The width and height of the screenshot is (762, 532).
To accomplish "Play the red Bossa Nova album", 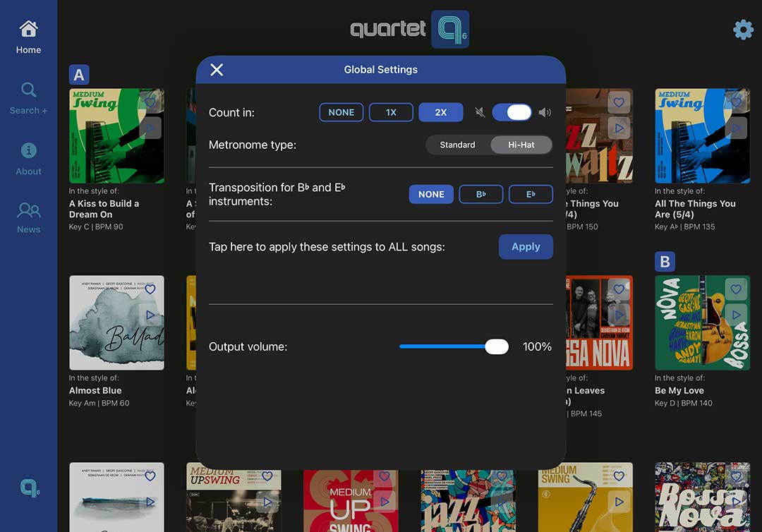I will (x=619, y=315).
